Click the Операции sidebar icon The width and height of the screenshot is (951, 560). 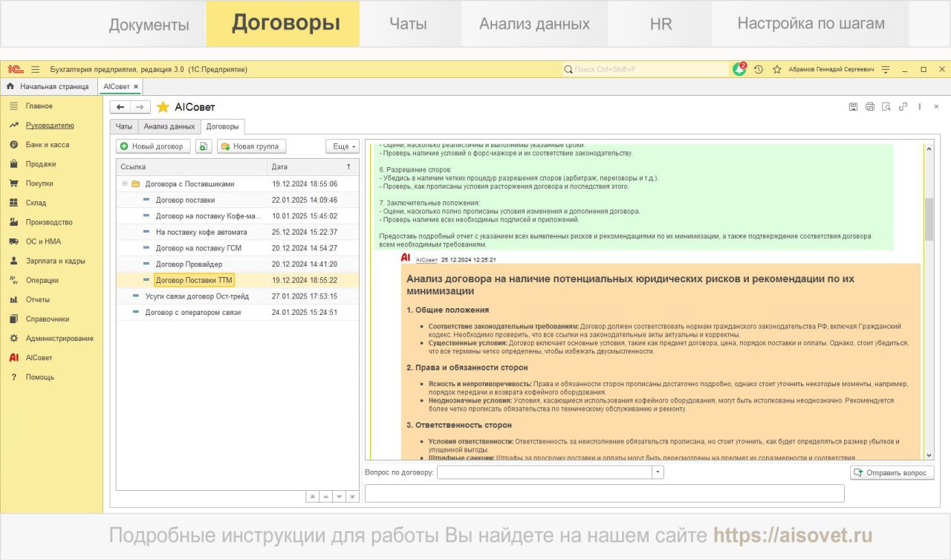coord(14,280)
